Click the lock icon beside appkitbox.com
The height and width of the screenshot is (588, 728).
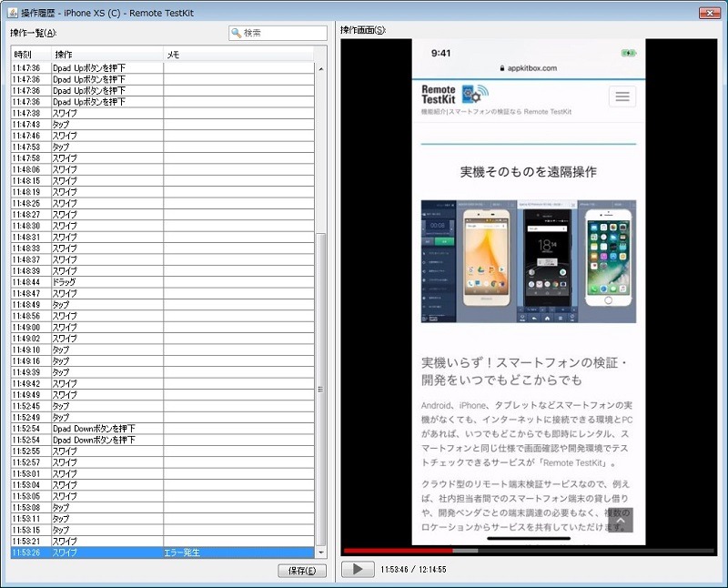pos(502,68)
